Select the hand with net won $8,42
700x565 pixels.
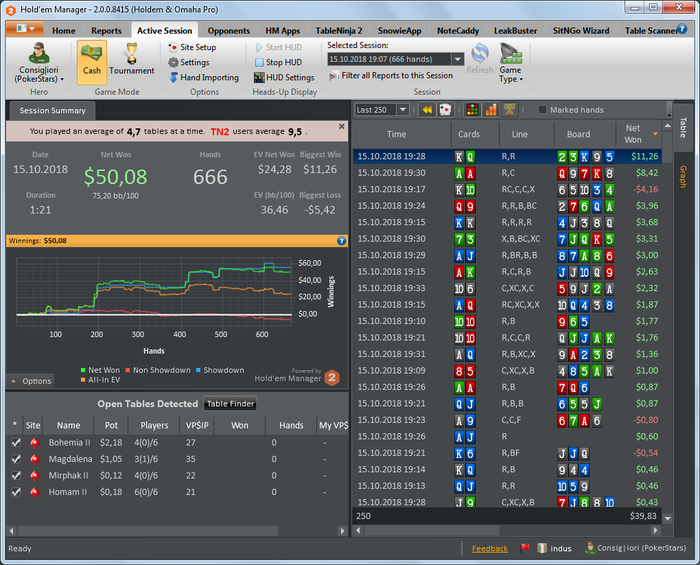point(507,173)
